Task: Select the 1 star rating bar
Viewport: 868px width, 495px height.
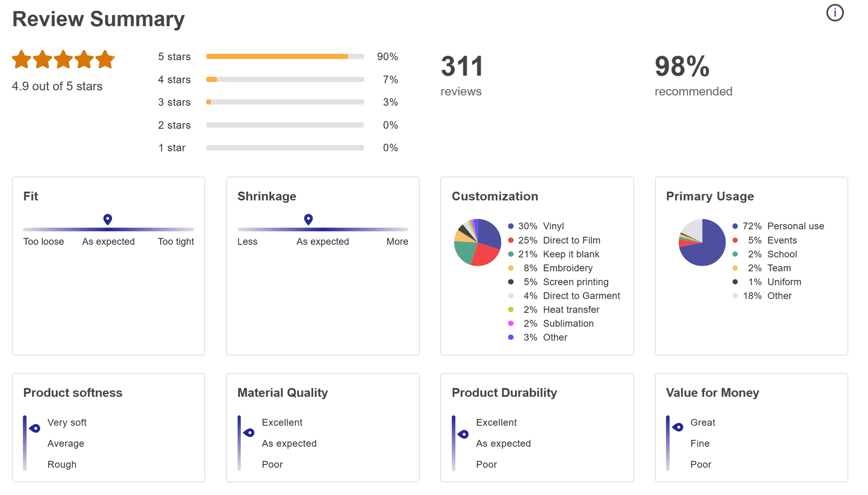Action: pyautogui.click(x=285, y=148)
